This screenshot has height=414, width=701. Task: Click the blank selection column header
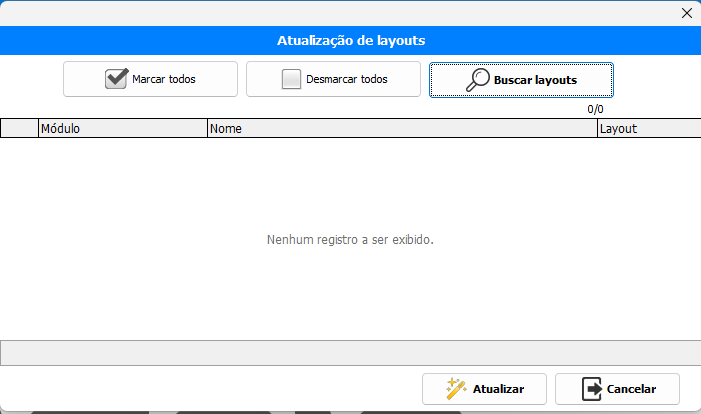19,129
